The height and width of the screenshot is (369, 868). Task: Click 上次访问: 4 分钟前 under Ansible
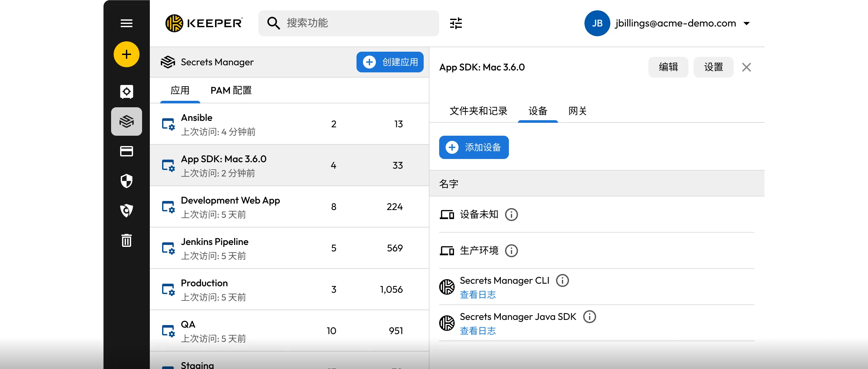(x=218, y=132)
